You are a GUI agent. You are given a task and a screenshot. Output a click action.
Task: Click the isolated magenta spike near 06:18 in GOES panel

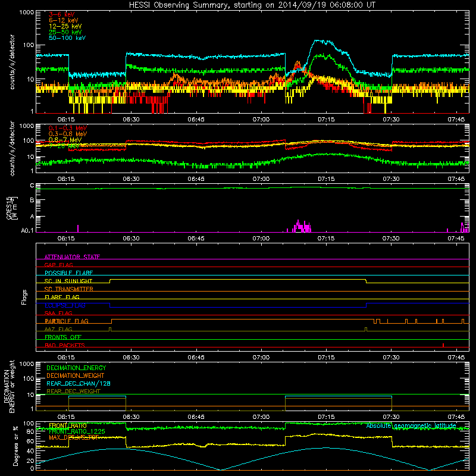coord(78,228)
